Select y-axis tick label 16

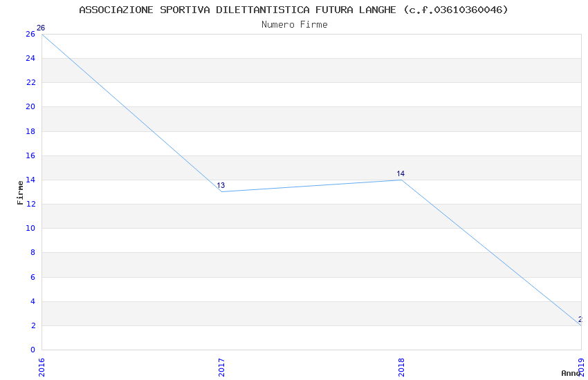click(30, 155)
